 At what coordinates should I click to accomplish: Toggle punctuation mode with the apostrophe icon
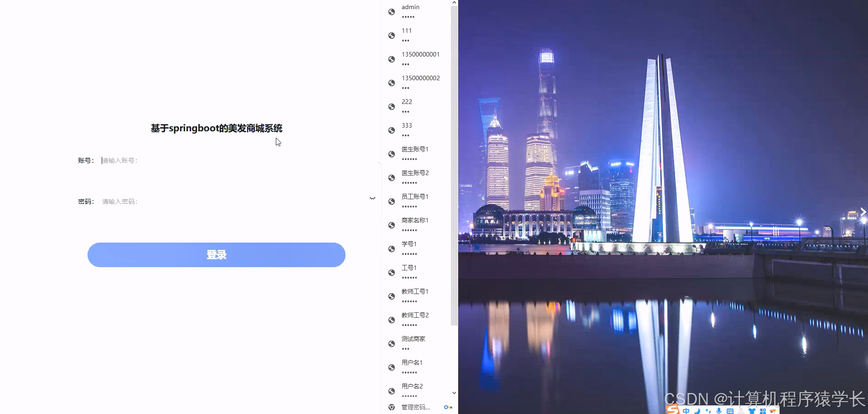(708, 410)
